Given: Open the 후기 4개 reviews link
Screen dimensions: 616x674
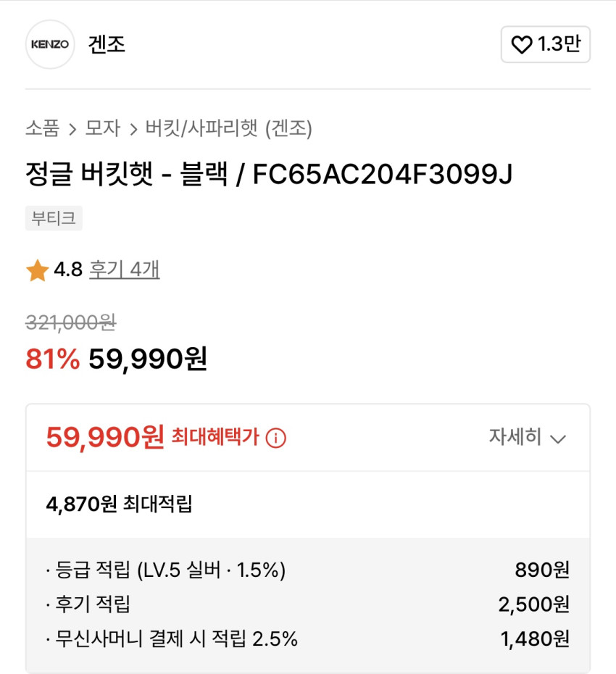Looking at the screenshot, I should tap(124, 270).
